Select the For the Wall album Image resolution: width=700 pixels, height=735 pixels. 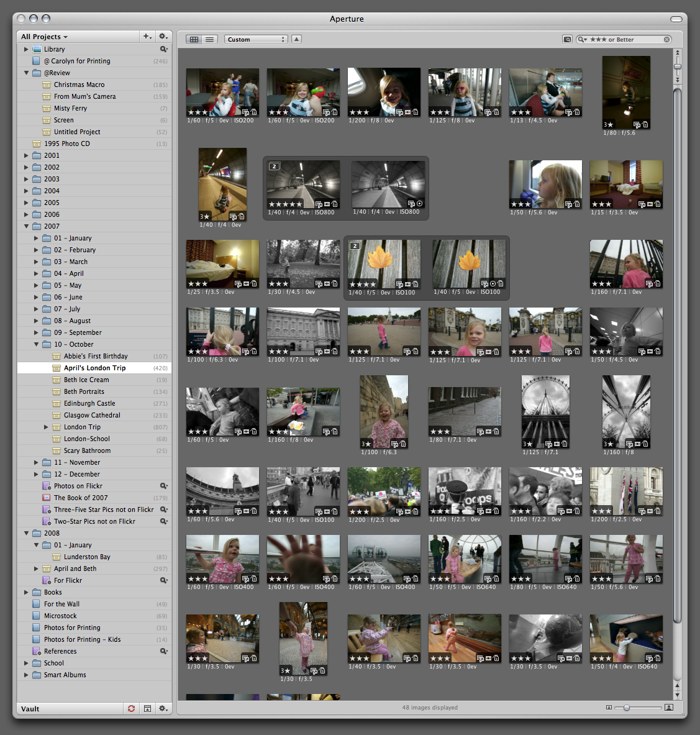(x=94, y=604)
